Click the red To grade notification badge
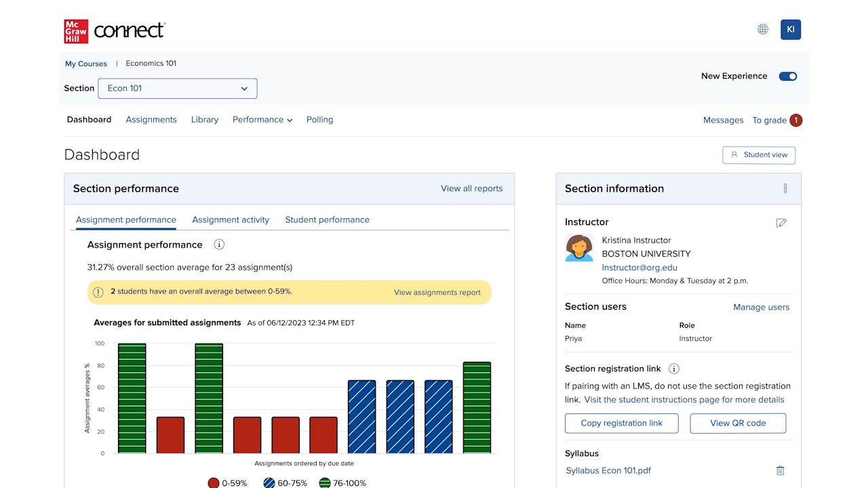 click(x=796, y=120)
